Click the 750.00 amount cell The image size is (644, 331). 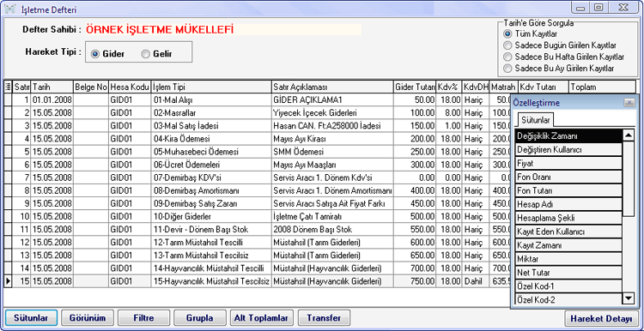click(x=415, y=281)
